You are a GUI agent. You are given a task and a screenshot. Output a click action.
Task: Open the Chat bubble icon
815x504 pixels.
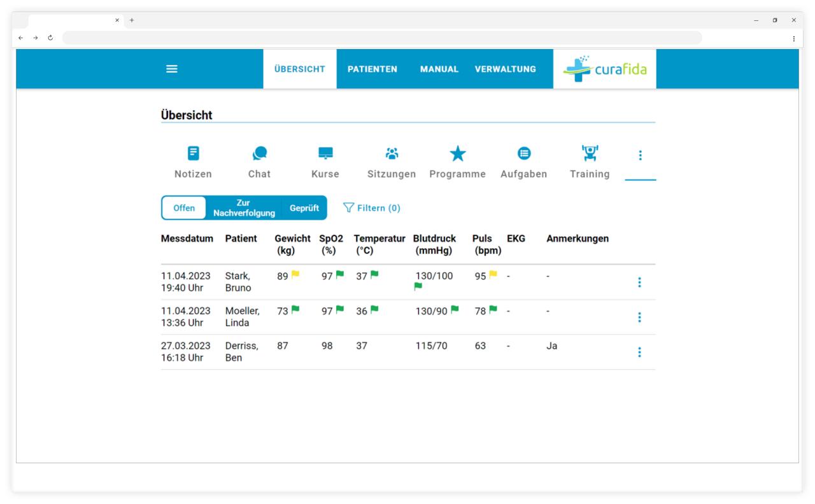coord(259,153)
